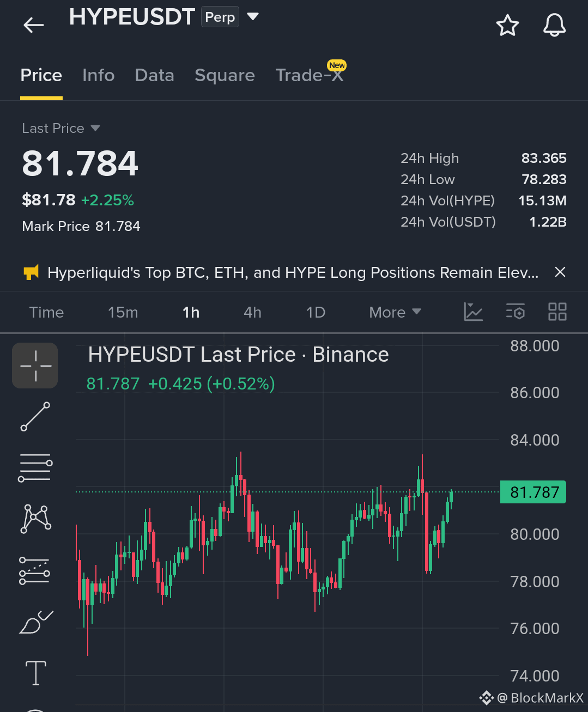The width and height of the screenshot is (588, 712).
Task: Tap the Mark Price 81.784 text
Action: coord(81,226)
